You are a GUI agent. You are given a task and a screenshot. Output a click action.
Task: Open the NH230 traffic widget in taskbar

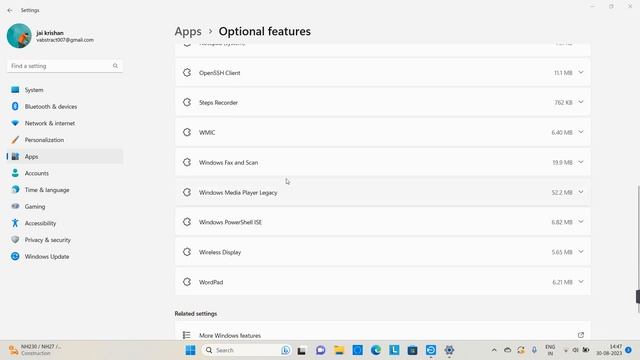[36, 350]
